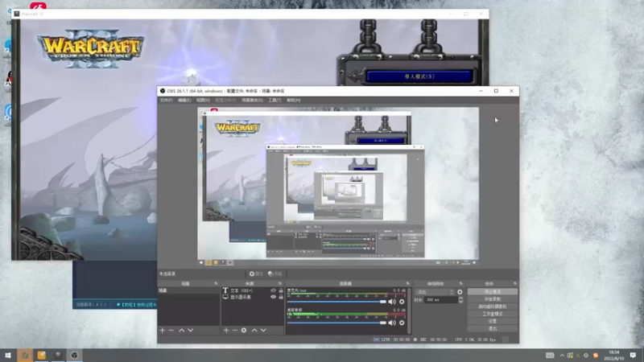Pop out the 混音器 dock using its header icon
The image size is (644, 362).
pos(408,284)
